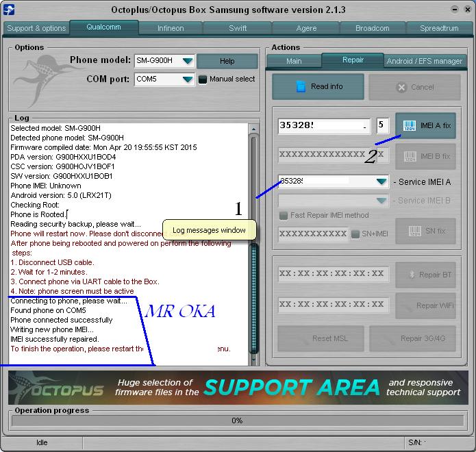
Task: Click the IMEI A fix button
Action: pos(425,126)
